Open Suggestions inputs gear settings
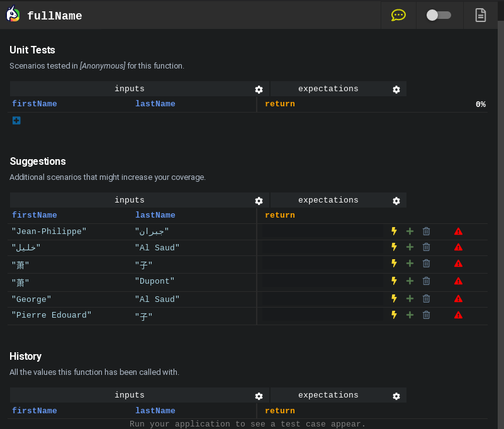504x429 pixels. pyautogui.click(x=259, y=201)
